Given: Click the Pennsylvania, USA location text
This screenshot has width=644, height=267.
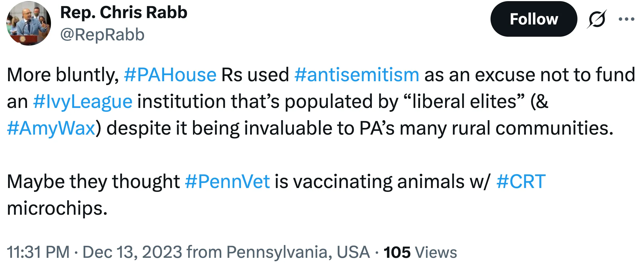Looking at the screenshot, I should [298, 252].
